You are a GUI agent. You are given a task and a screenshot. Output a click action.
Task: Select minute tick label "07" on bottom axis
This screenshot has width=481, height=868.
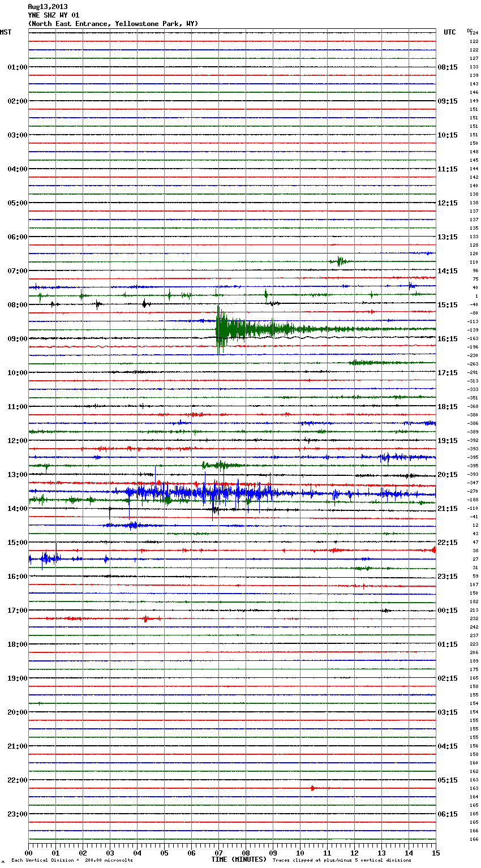(218, 853)
